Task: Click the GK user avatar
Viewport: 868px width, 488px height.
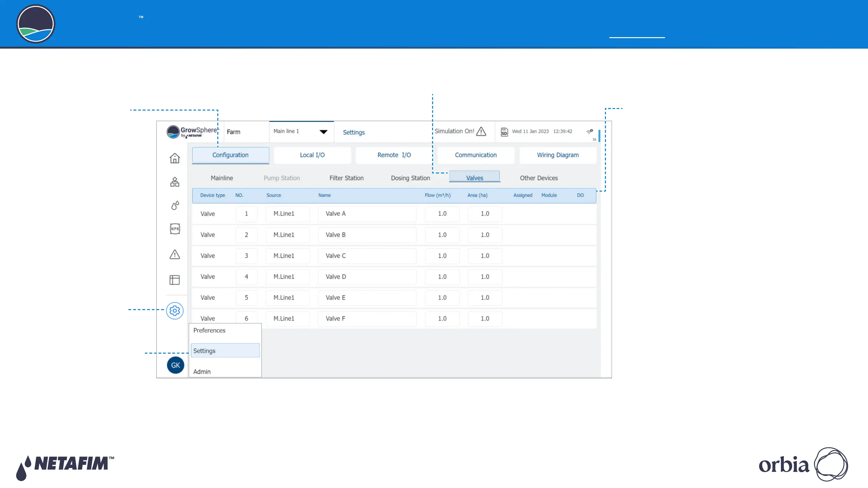Action: pyautogui.click(x=176, y=365)
